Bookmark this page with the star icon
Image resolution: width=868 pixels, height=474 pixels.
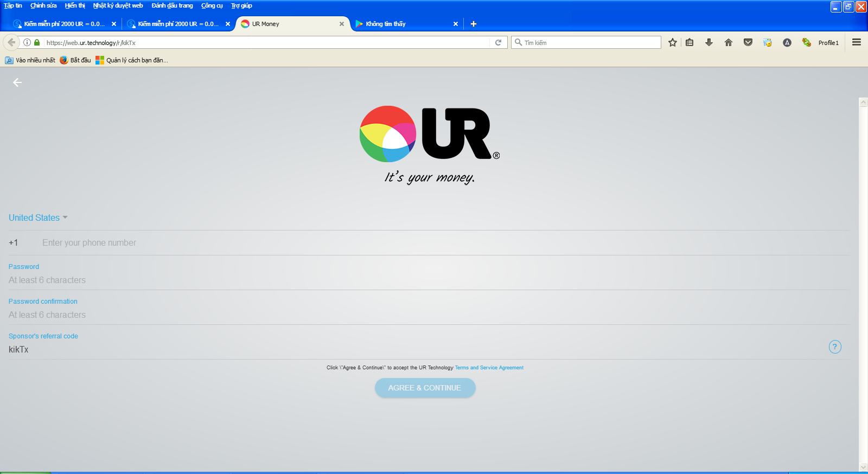point(673,42)
